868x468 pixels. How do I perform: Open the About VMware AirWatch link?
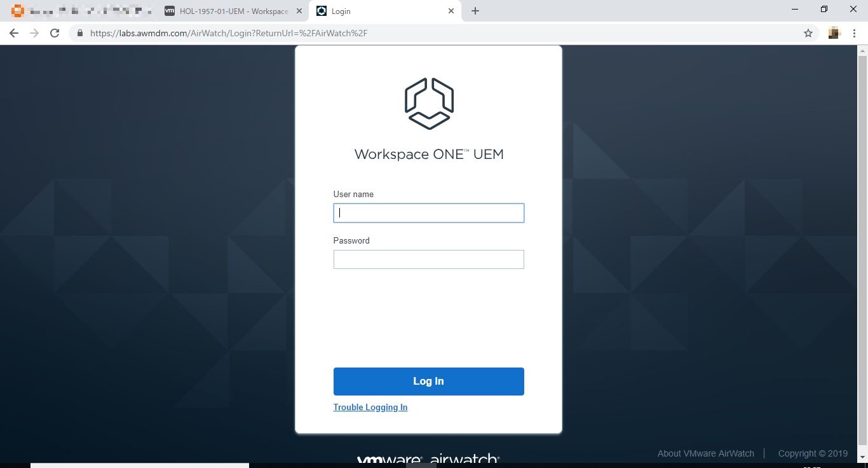pyautogui.click(x=705, y=453)
